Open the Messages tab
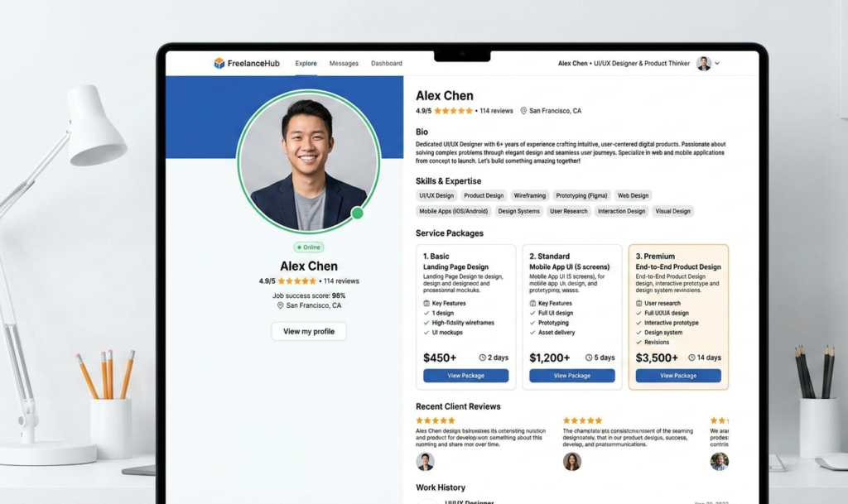Screen dimensions: 848x504 [x=344, y=64]
